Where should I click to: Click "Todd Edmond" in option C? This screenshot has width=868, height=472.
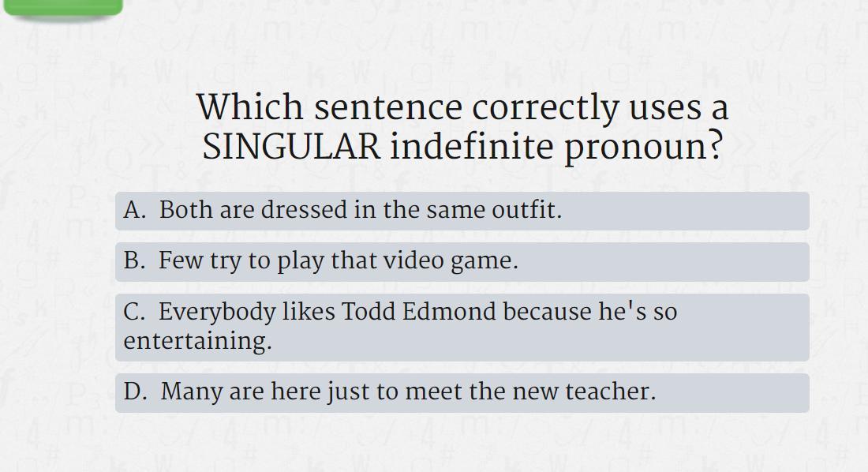(x=419, y=311)
